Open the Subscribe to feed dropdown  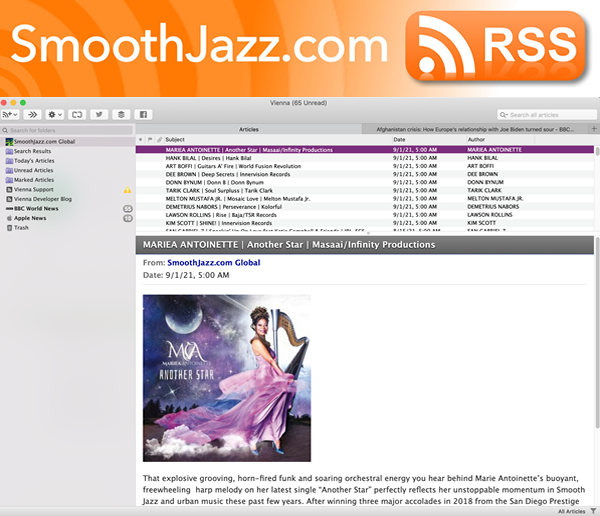pyautogui.click(x=10, y=114)
